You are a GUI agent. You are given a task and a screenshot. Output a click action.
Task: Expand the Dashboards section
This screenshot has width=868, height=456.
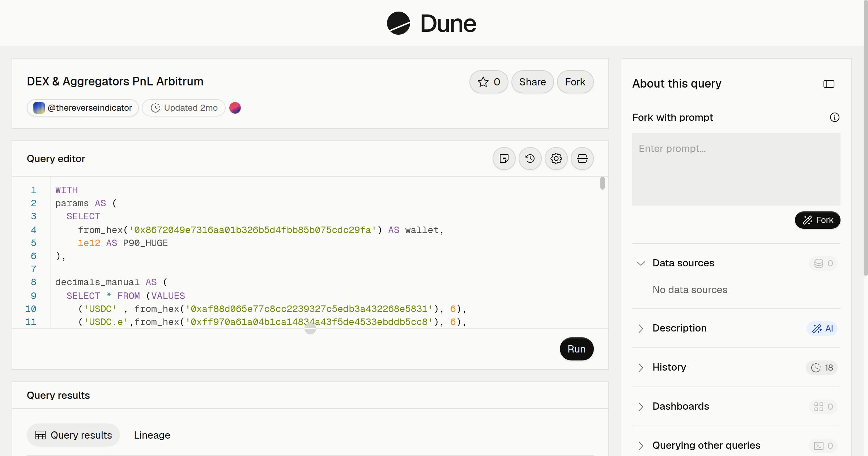pos(641,406)
